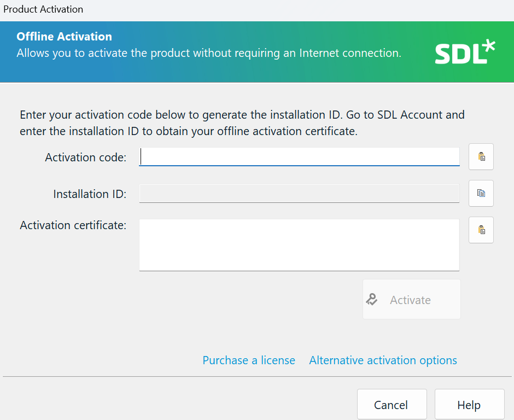
Task: Click the key icon on the Activate button
Action: coord(372,300)
